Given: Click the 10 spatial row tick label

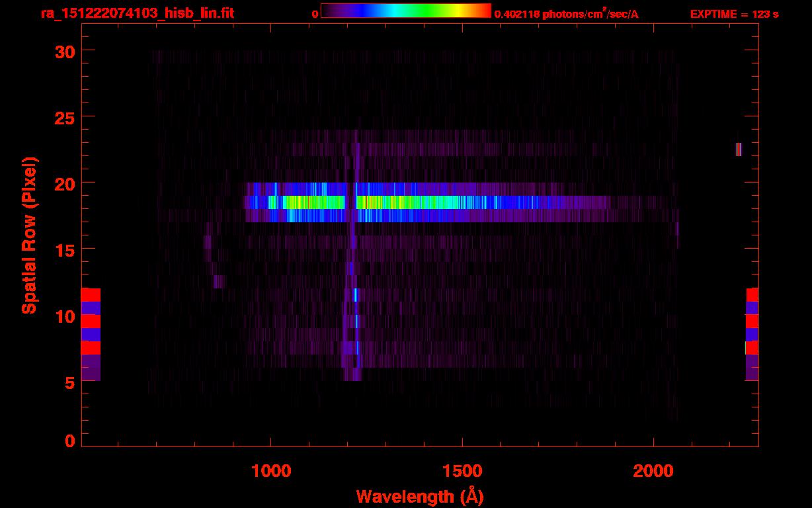Looking at the screenshot, I should [64, 316].
